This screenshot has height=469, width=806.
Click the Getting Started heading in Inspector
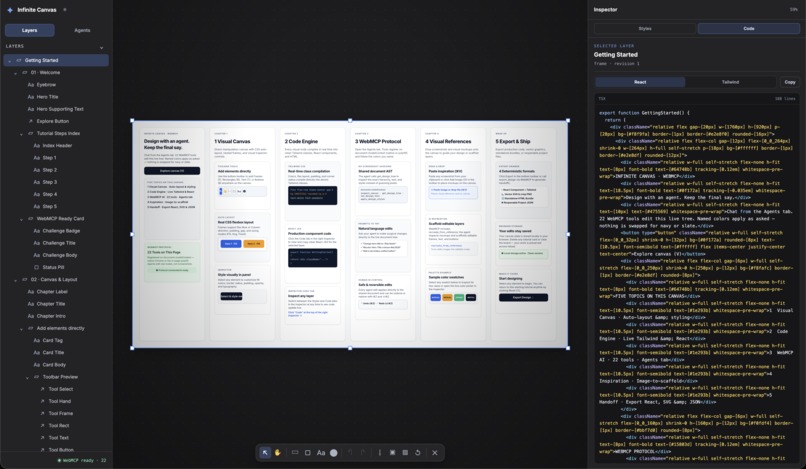tap(615, 55)
